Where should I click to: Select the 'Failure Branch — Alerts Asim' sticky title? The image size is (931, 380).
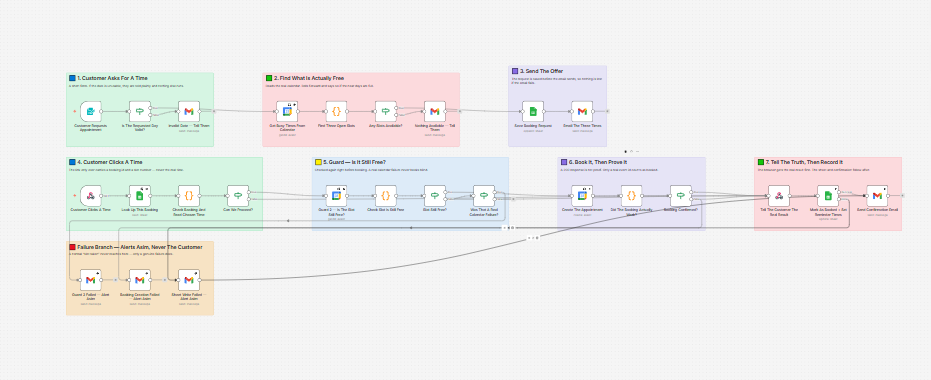[x=140, y=246]
